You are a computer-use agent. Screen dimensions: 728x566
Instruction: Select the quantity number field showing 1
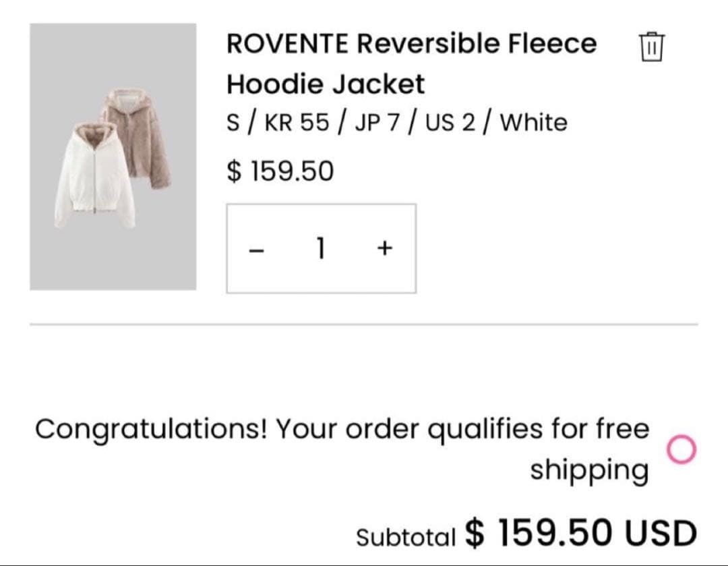click(321, 248)
